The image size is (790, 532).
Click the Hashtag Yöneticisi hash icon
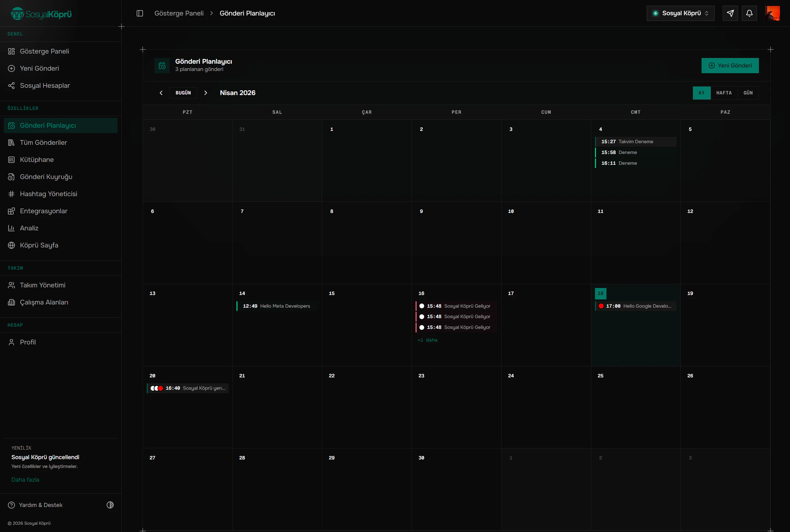pyautogui.click(x=11, y=194)
